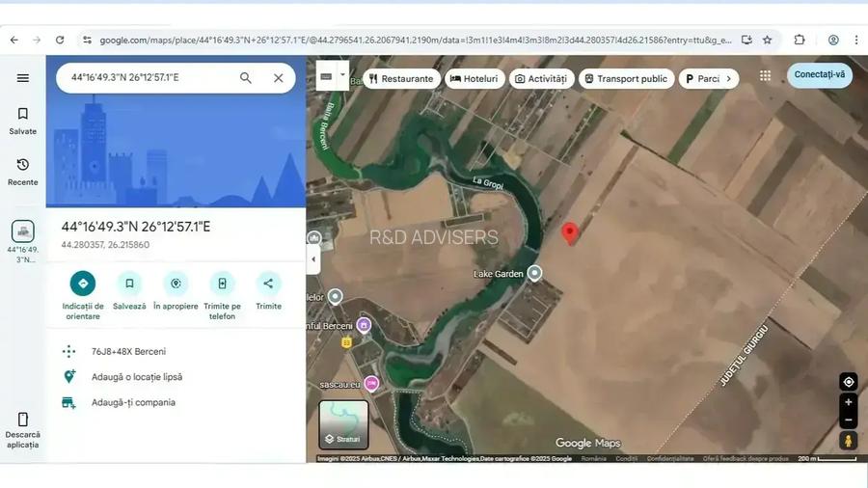868x488 pixels.
Task: Clear the coordinates from the search box
Action: 279,78
